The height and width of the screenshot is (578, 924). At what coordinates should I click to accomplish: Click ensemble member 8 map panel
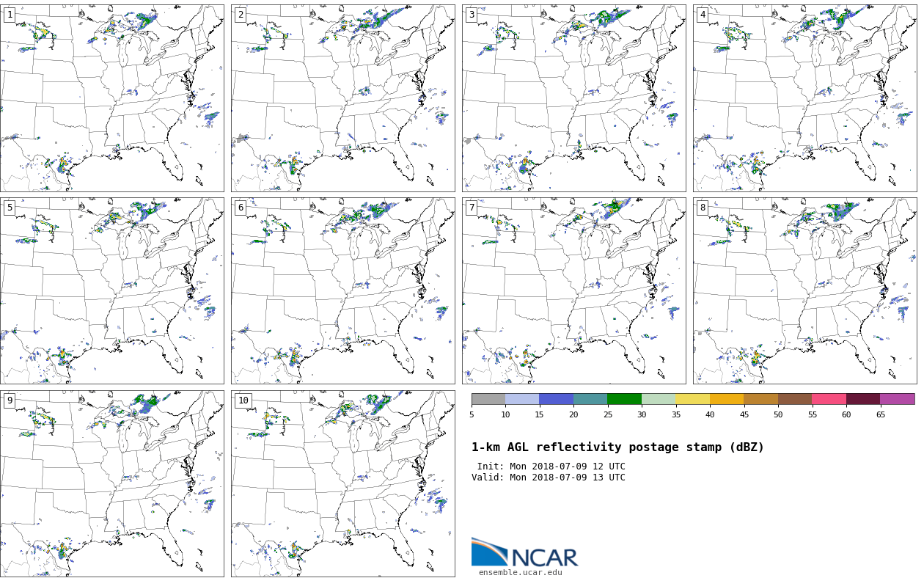coord(805,290)
